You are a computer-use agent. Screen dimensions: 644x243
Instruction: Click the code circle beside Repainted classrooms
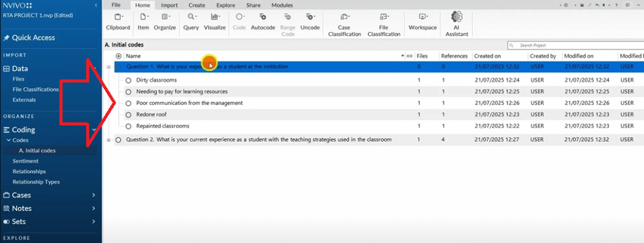(128, 126)
